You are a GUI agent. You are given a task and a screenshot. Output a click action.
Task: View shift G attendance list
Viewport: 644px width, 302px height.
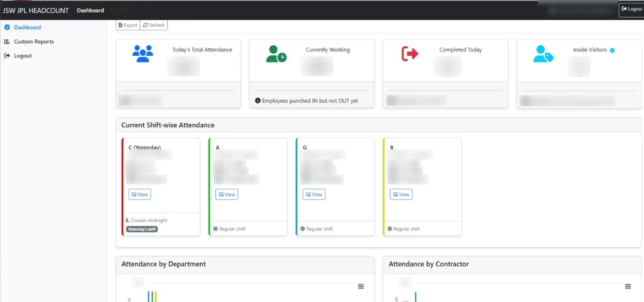(314, 194)
